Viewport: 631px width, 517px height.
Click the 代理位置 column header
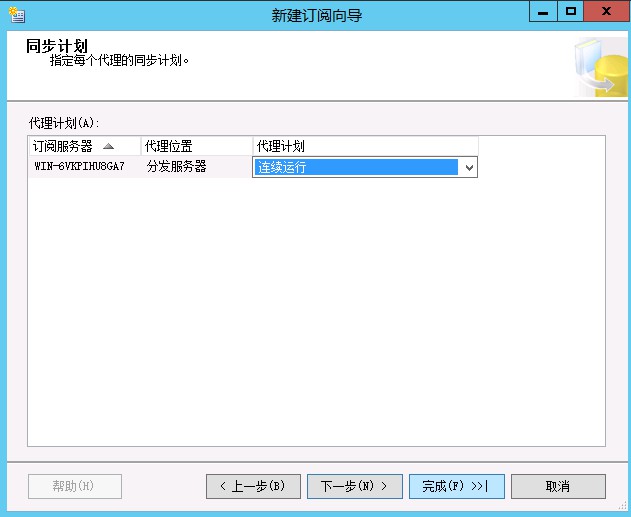click(x=168, y=147)
